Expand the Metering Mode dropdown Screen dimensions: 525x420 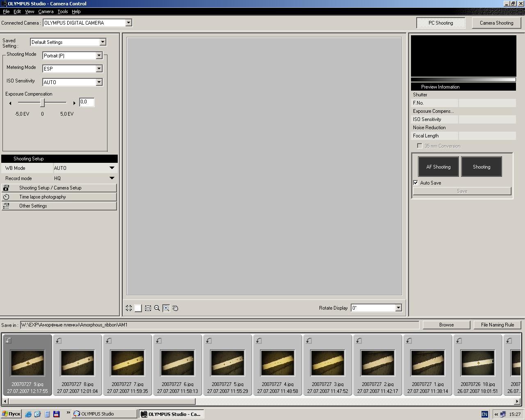99,68
